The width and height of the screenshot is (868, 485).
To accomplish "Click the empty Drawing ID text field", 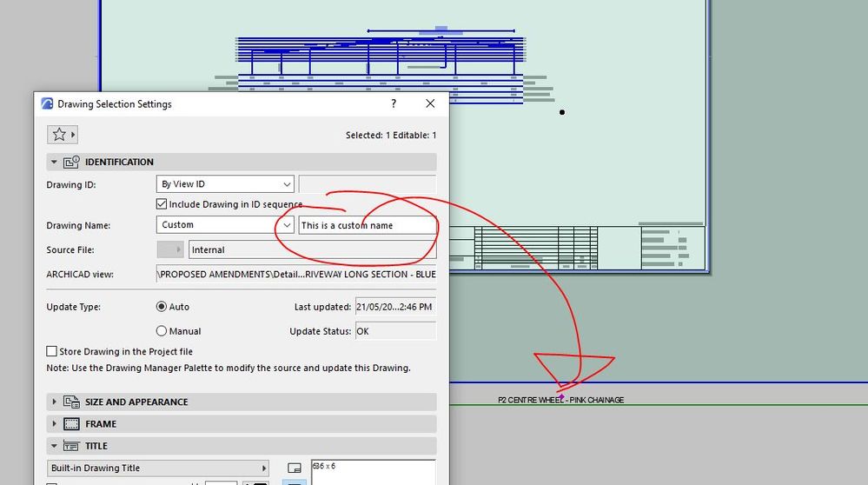I will [367, 184].
